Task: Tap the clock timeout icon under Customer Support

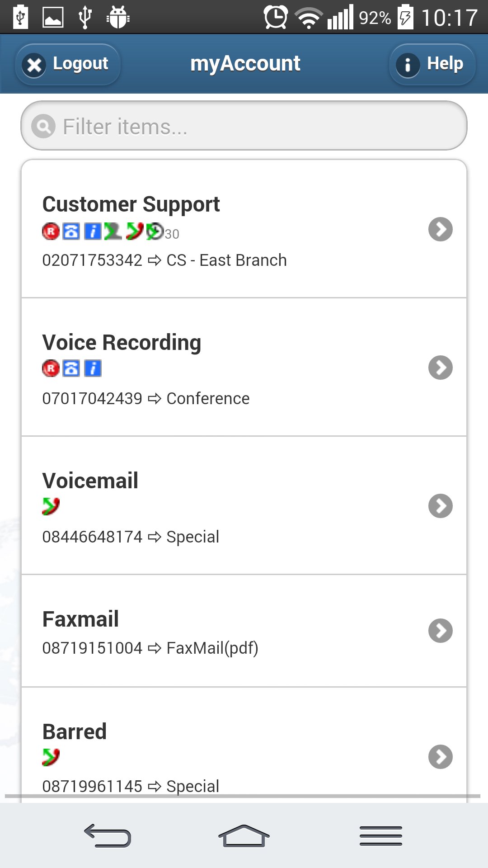Action: click(155, 231)
